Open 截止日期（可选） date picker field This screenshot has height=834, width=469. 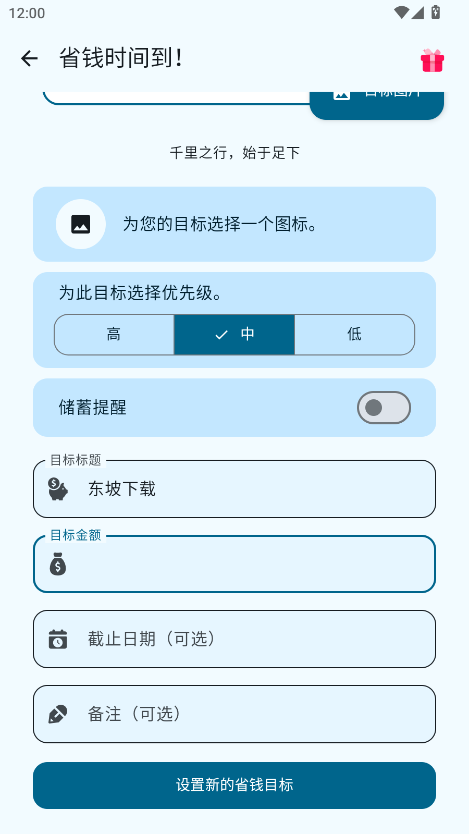tap(234, 639)
